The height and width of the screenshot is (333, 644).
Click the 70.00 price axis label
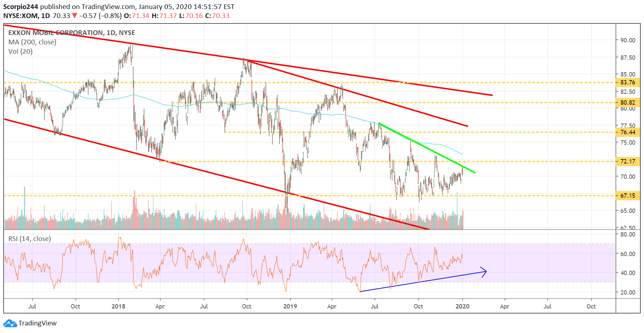[x=628, y=176]
